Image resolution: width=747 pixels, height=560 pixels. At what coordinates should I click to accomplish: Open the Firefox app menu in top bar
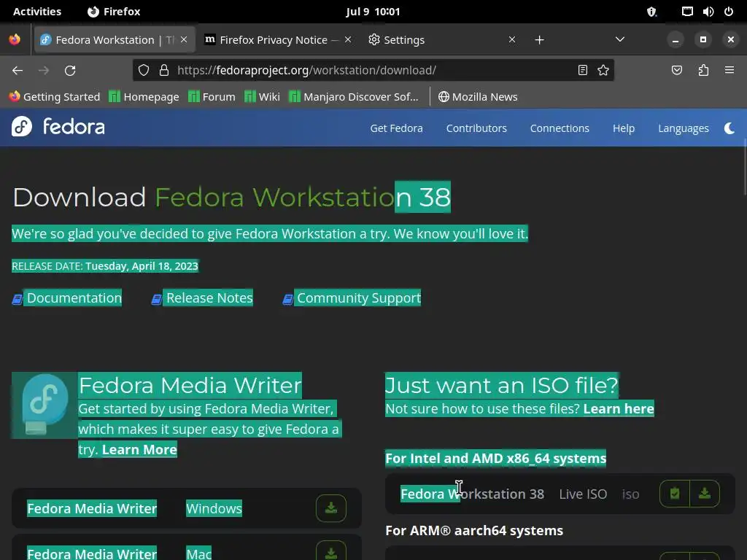click(x=114, y=12)
